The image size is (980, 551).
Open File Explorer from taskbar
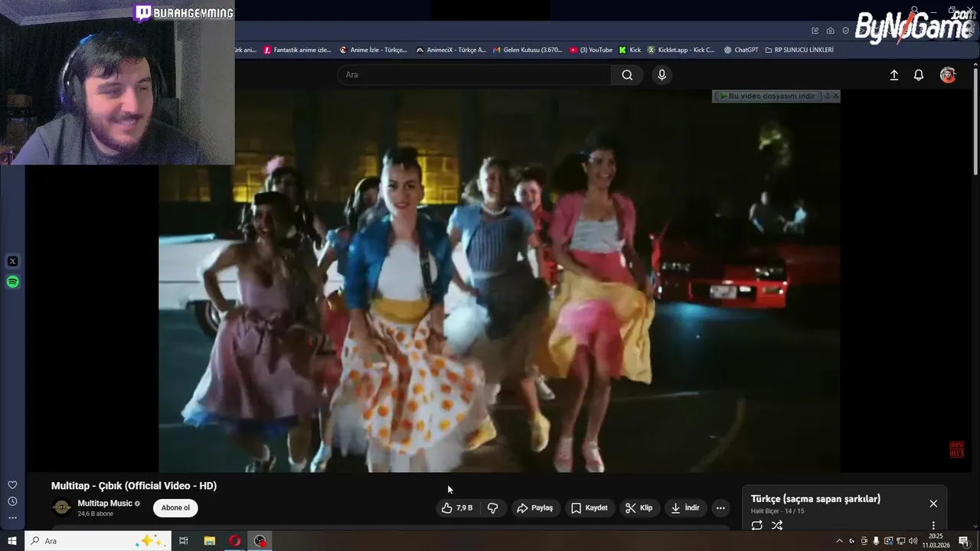209,541
